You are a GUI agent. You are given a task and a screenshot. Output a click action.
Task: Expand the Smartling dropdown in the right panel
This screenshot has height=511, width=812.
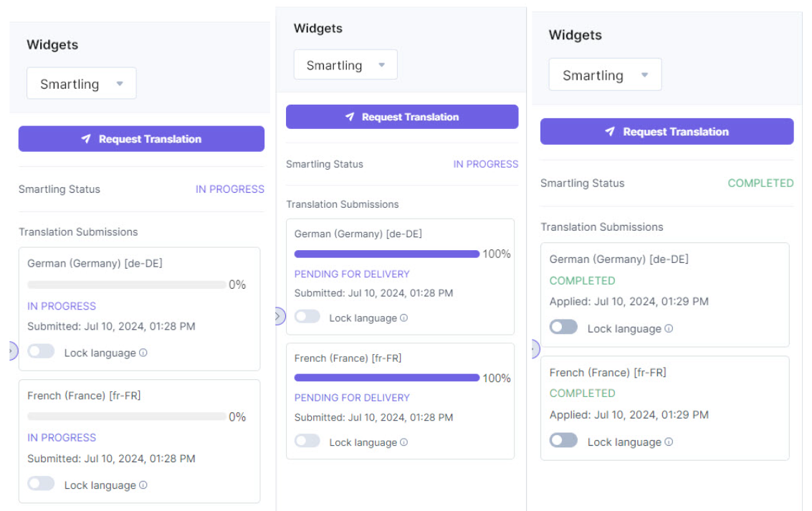pyautogui.click(x=604, y=74)
